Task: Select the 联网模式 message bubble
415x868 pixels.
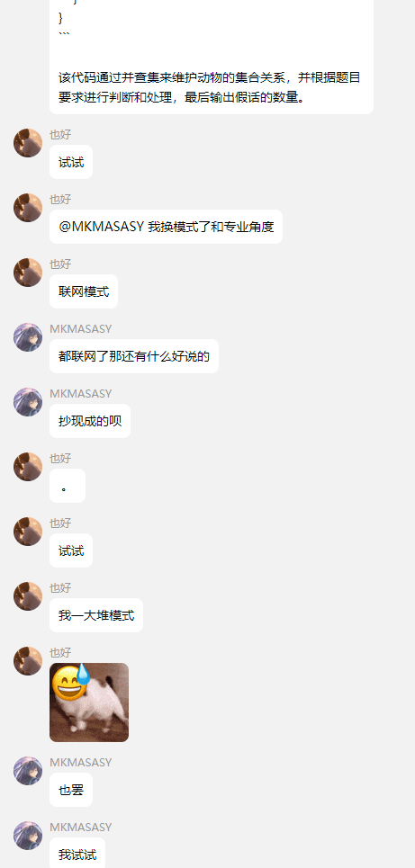Action: (84, 291)
